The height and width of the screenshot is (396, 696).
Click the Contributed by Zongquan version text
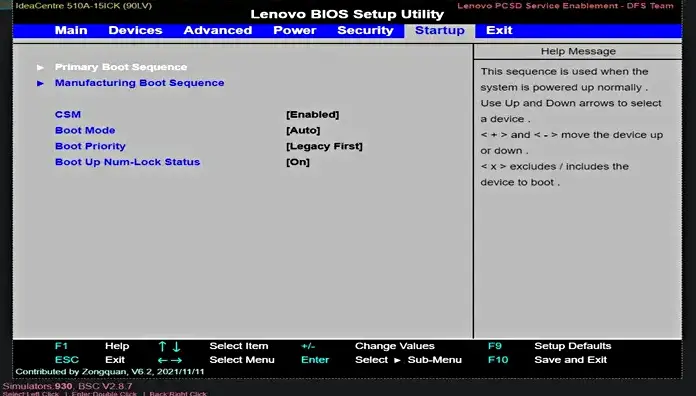(110, 372)
